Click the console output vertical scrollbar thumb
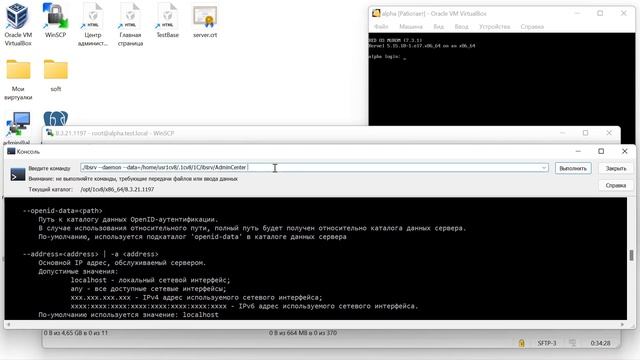 pyautogui.click(x=631, y=255)
